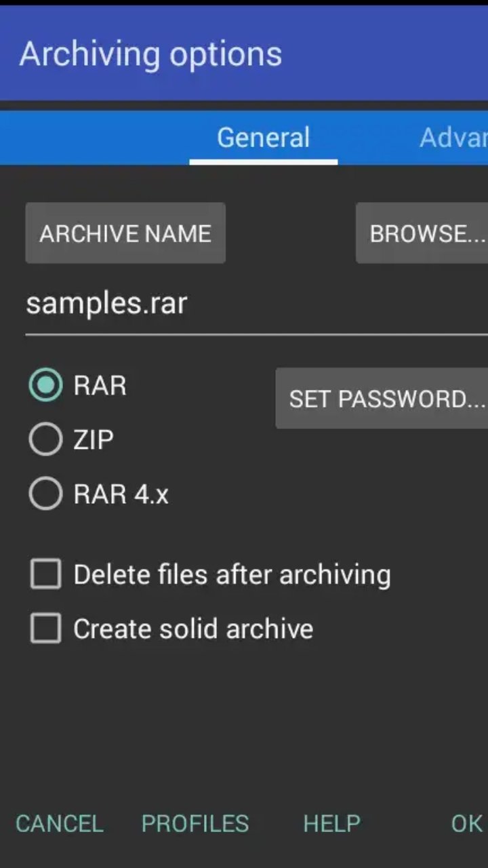Select the RAR 4.x format option

point(45,494)
